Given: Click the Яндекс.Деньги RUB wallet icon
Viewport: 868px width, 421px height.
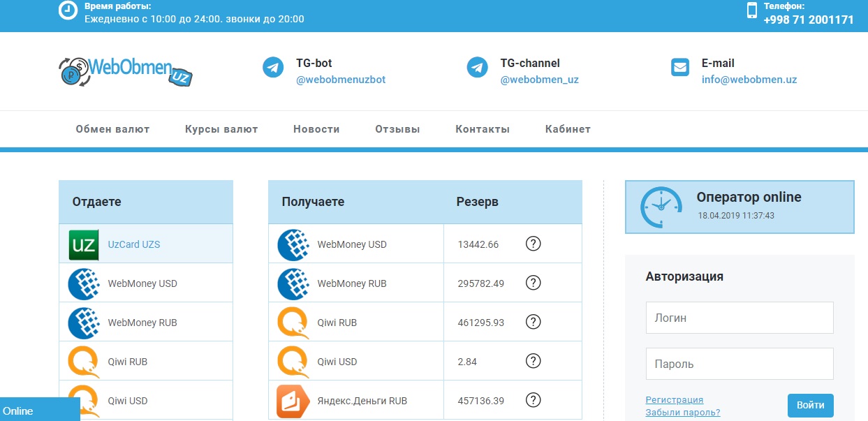Looking at the screenshot, I should coord(293,401).
